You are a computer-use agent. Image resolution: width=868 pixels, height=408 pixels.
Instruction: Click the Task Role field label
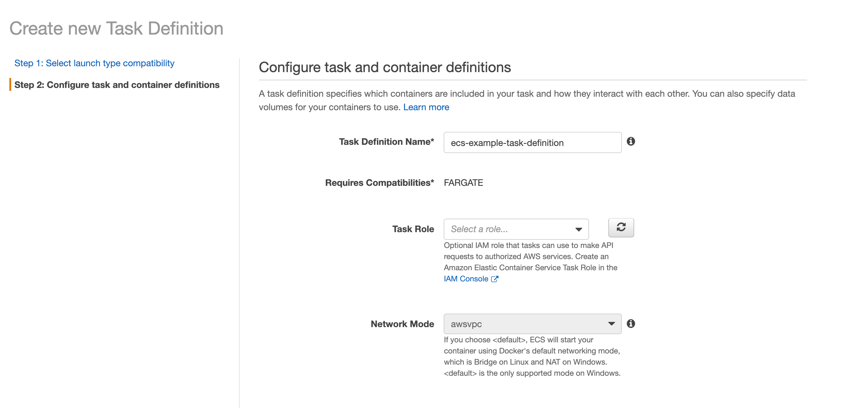(x=413, y=229)
